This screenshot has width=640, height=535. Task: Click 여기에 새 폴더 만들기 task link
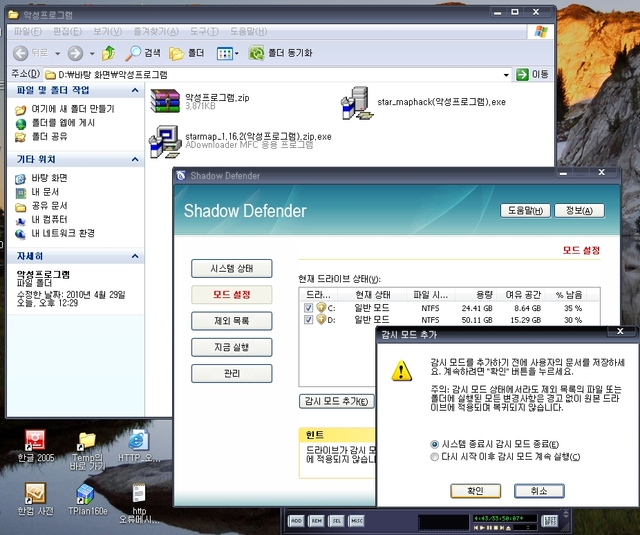click(73, 109)
